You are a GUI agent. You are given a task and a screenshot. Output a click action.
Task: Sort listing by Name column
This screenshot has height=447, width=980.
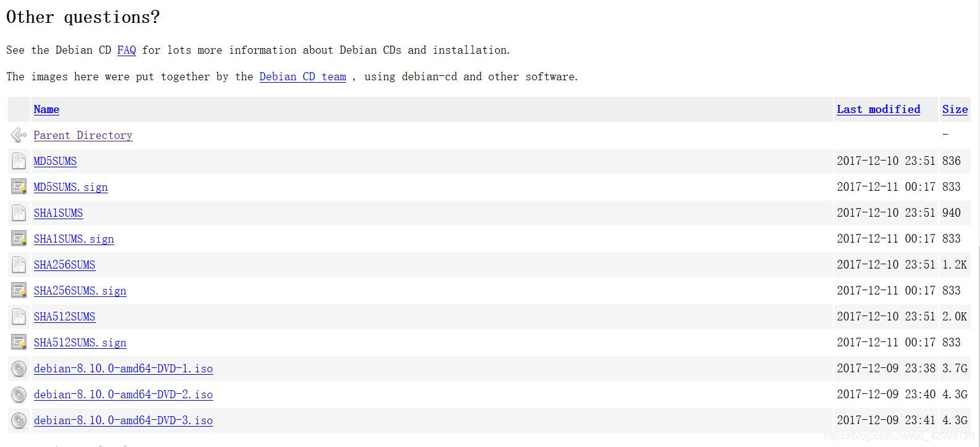coord(46,109)
